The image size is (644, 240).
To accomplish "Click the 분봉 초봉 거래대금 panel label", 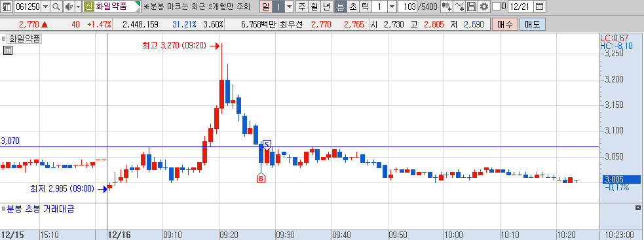I will (x=40, y=209).
